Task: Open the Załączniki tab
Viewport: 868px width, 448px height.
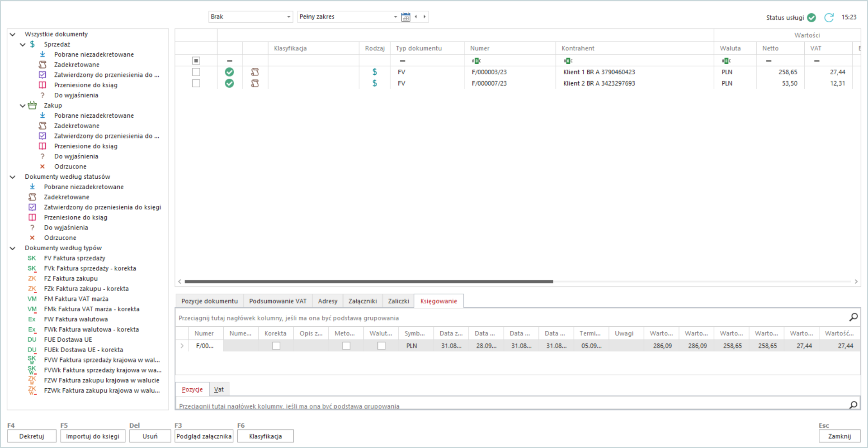Action: (363, 301)
